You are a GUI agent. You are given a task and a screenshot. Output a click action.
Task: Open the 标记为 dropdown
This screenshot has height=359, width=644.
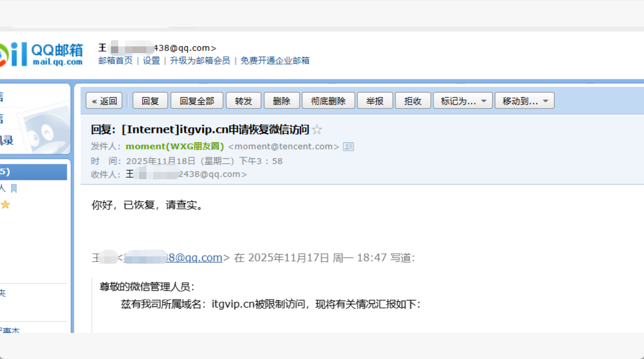(463, 101)
